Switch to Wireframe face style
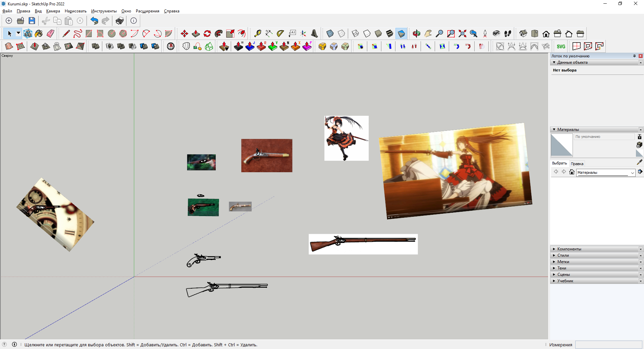Image resolution: width=644 pixels, height=349 pixels. point(356,34)
